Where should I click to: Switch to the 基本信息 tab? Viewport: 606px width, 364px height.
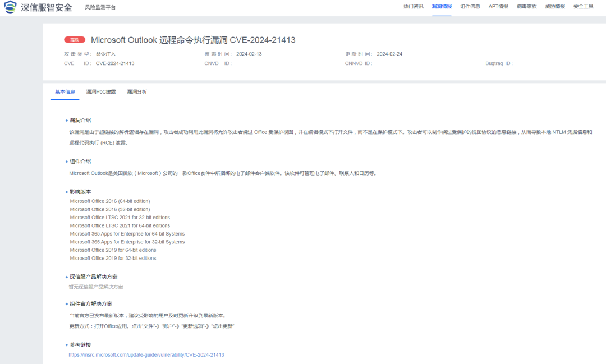point(65,92)
